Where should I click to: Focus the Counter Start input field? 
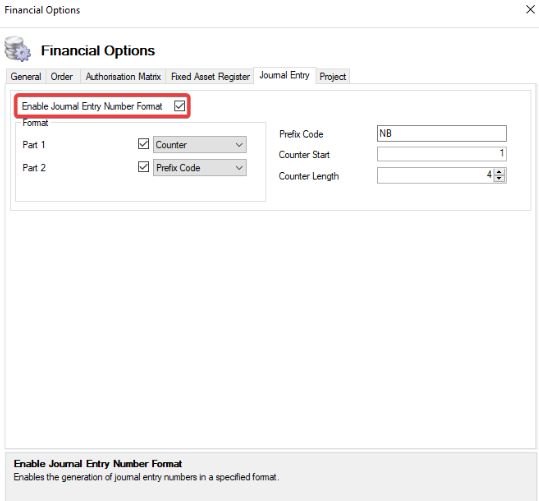pyautogui.click(x=442, y=154)
